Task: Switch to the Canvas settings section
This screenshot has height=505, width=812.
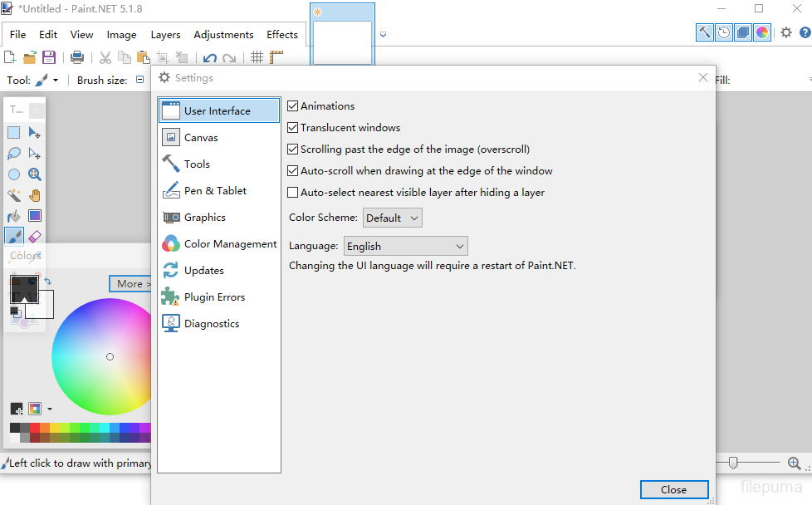Action: [219, 138]
